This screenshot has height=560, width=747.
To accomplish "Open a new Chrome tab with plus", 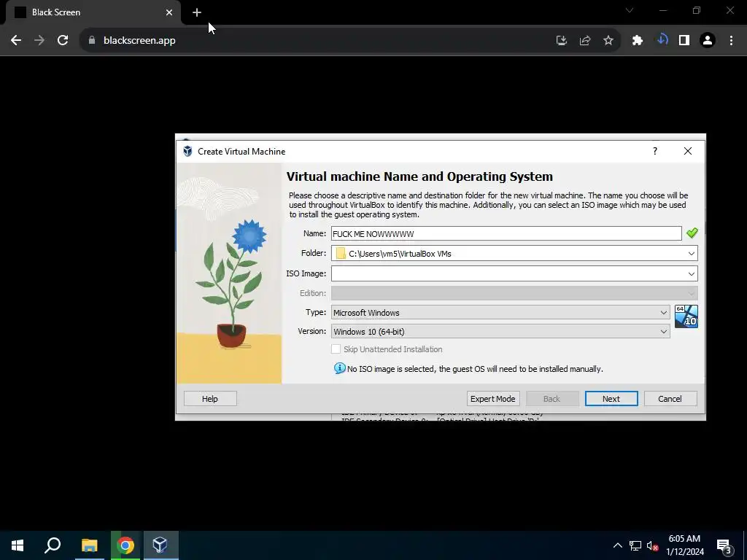I will (x=197, y=13).
